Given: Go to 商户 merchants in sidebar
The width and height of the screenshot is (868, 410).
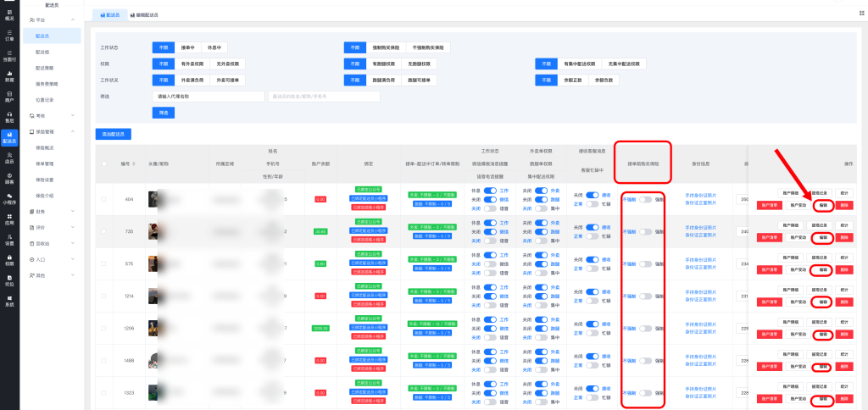Looking at the screenshot, I should 9,96.
